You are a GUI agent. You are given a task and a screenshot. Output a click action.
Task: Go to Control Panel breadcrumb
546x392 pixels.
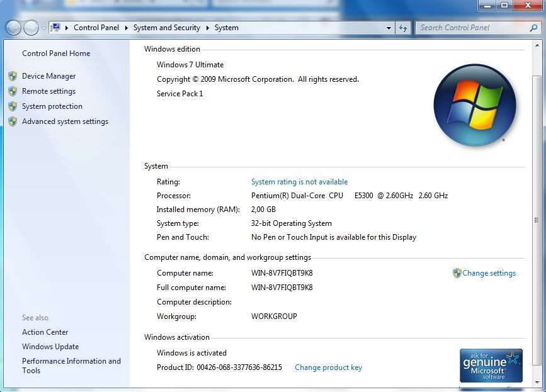point(96,28)
